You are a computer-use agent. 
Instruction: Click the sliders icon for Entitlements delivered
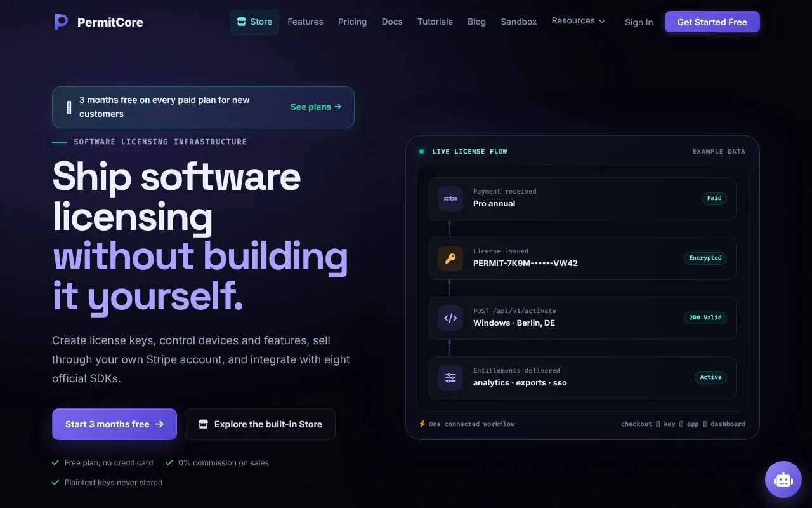click(450, 378)
